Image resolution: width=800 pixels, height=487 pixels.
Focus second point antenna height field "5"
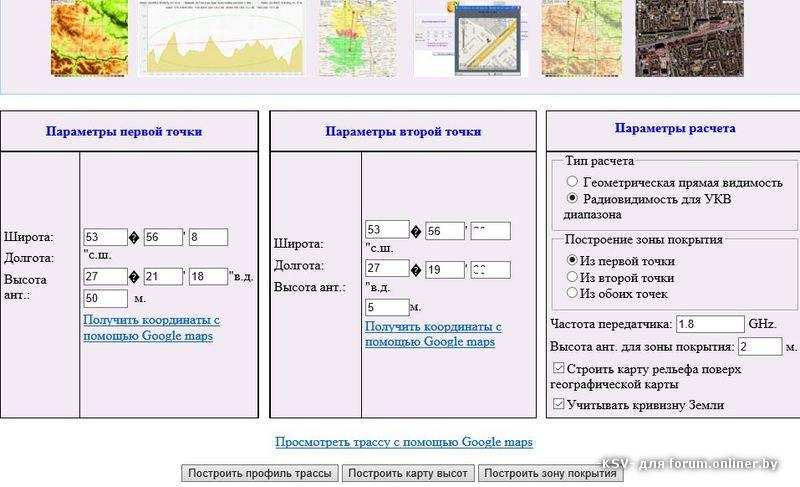click(x=387, y=307)
